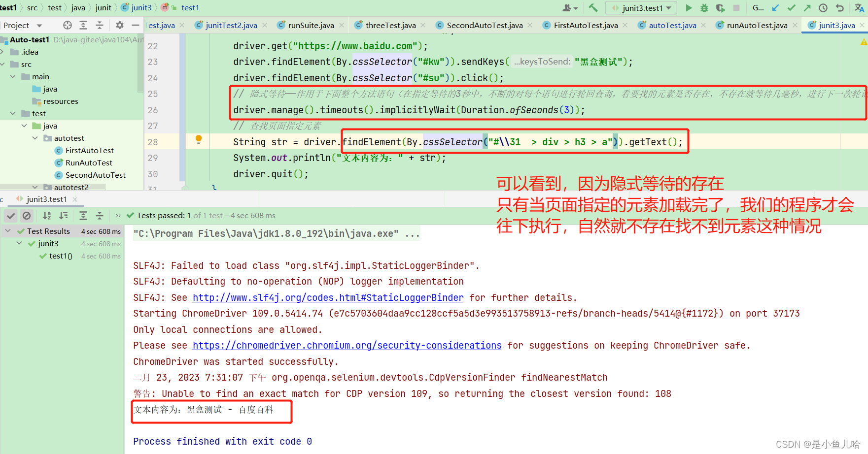Show Git history clock icon

click(823, 8)
